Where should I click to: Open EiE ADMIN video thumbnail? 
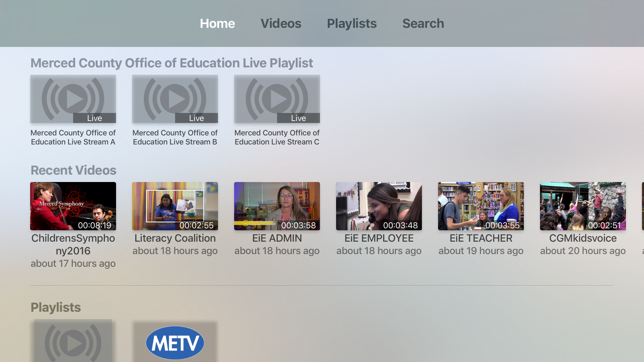(x=277, y=206)
